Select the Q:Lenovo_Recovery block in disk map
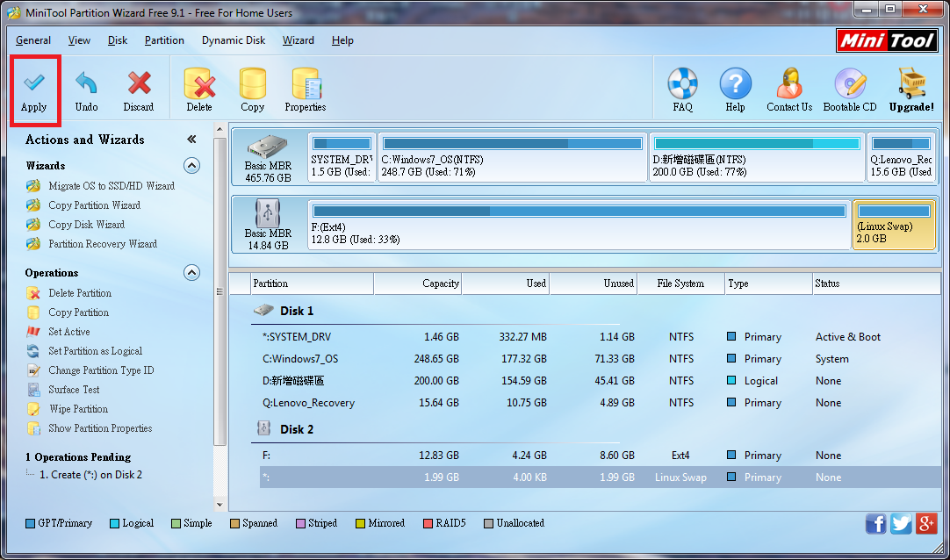 coord(901,157)
